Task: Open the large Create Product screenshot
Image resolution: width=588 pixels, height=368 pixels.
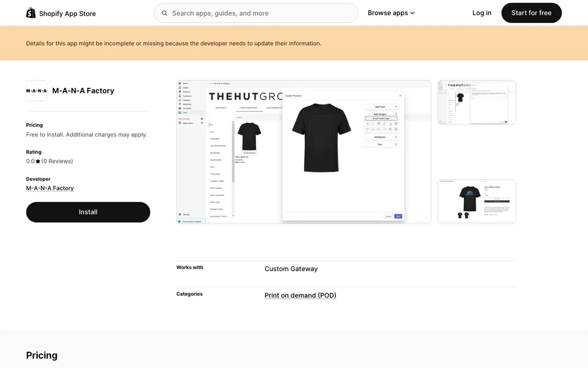Action: pos(304,152)
